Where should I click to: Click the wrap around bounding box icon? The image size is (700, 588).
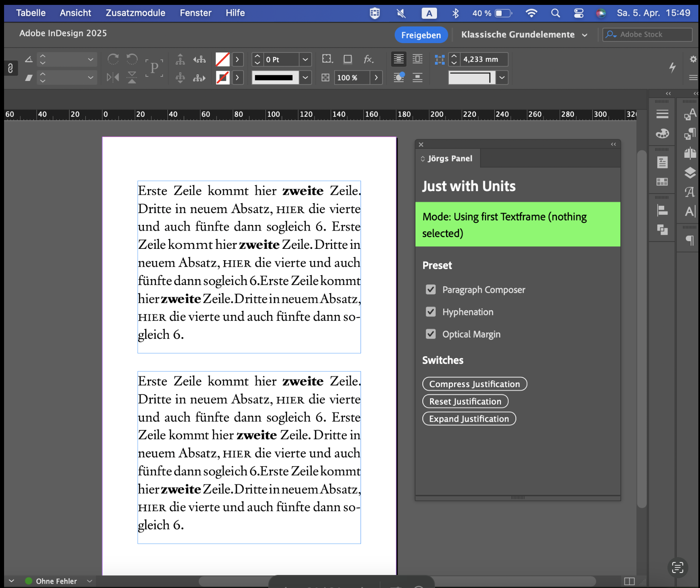coord(417,59)
